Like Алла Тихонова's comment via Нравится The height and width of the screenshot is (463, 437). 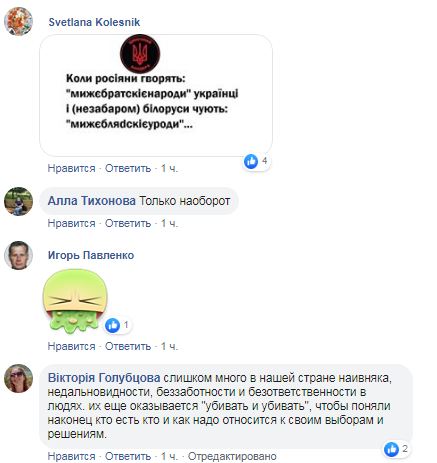(71, 223)
